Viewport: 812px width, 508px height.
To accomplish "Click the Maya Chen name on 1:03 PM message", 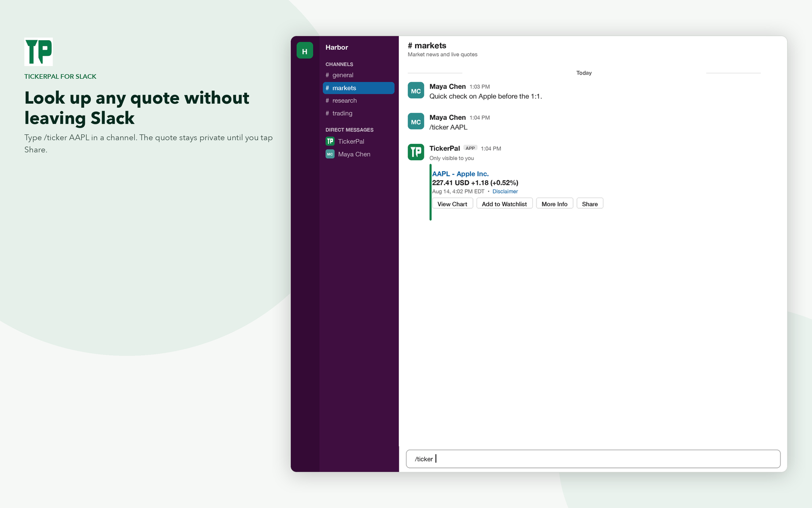I will point(448,86).
